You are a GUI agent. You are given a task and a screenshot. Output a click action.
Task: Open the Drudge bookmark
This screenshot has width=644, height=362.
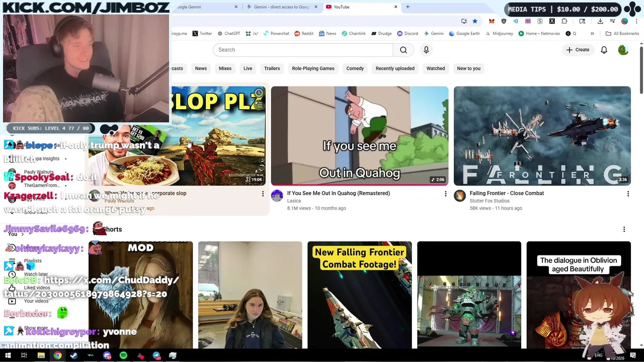[x=381, y=34]
